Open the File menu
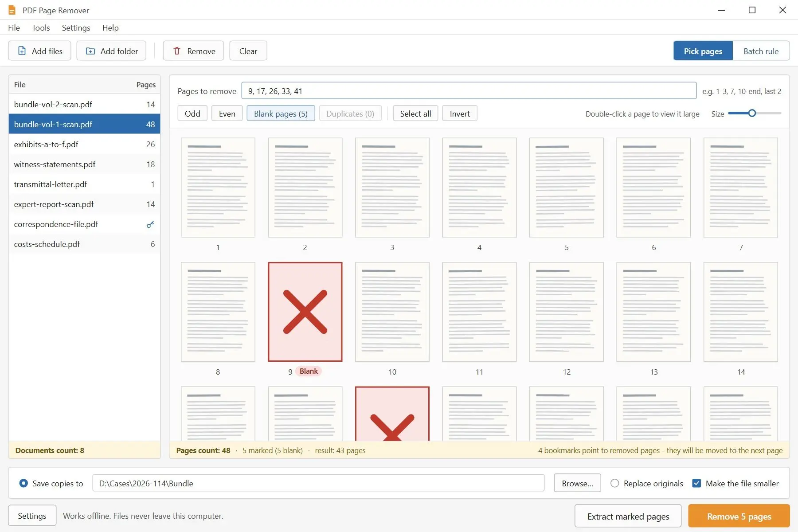 click(x=14, y=27)
